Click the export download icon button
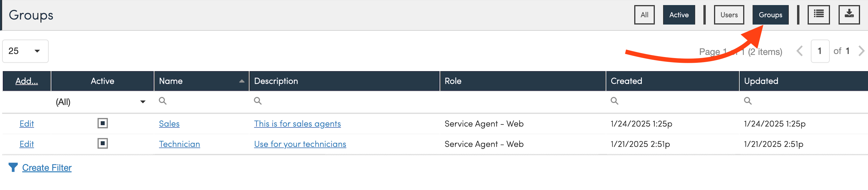Screen dimensions: 868x190 click(x=849, y=14)
